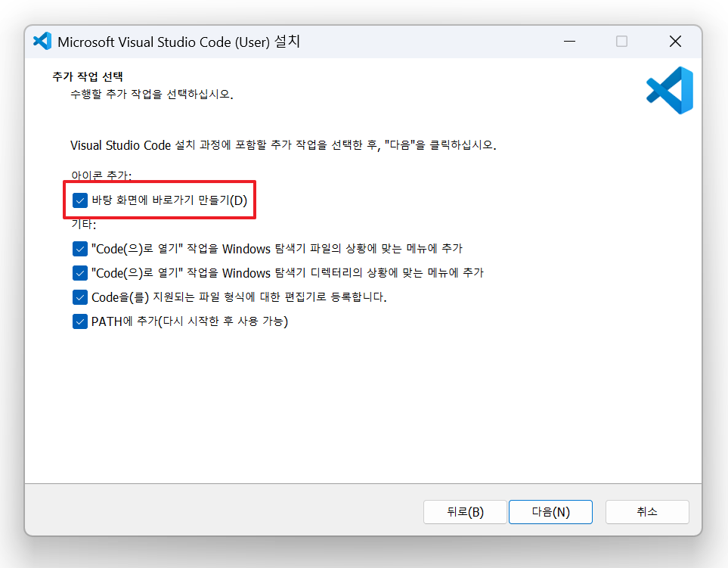Viewport: 728px width, 568px height.
Task: Click the large blue VS Code logo
Action: (x=670, y=91)
